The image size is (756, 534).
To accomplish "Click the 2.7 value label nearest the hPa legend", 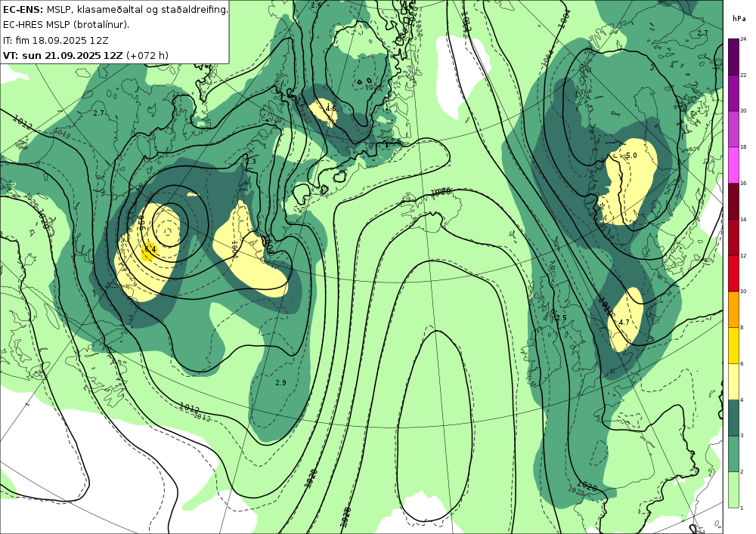I will 702,33.
